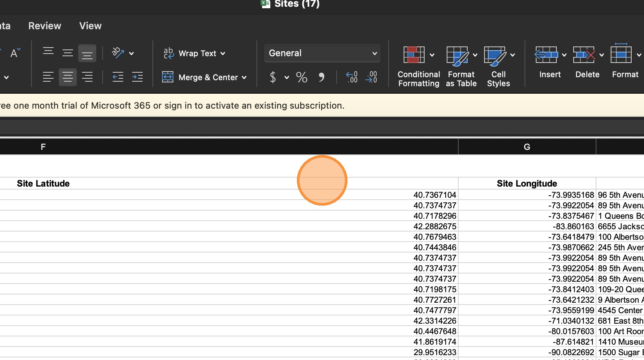Click the Conditional Formatting icon

[x=414, y=55]
